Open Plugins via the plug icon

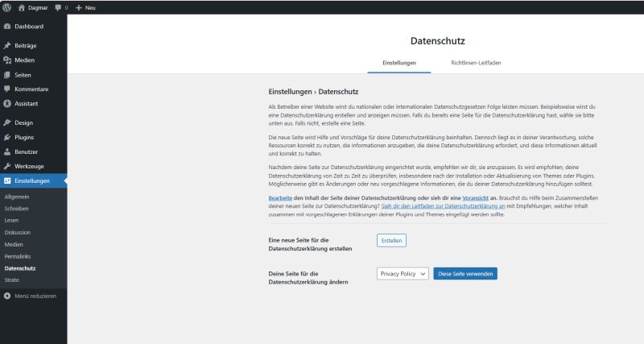7,137
